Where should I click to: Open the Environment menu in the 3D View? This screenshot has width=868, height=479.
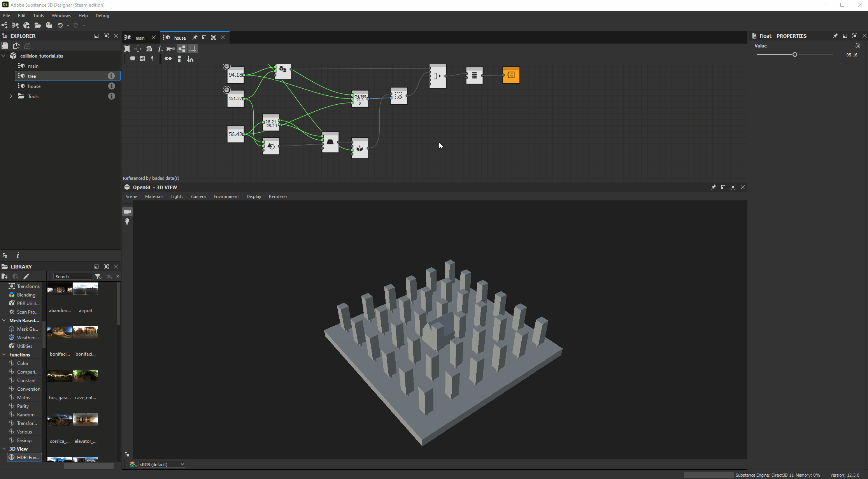(226, 197)
